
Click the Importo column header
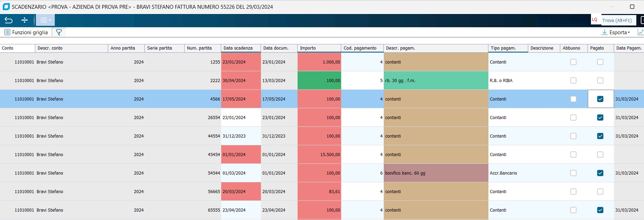[319, 48]
